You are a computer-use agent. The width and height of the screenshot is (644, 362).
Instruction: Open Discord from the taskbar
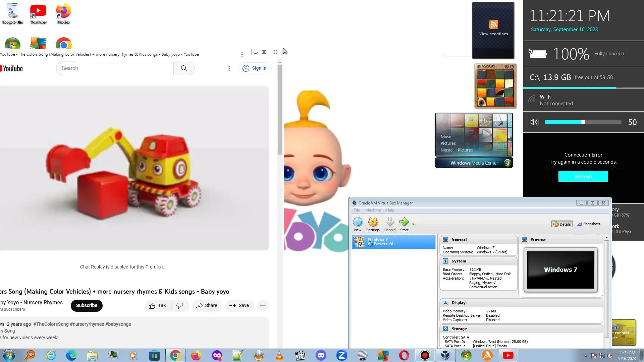(x=321, y=355)
